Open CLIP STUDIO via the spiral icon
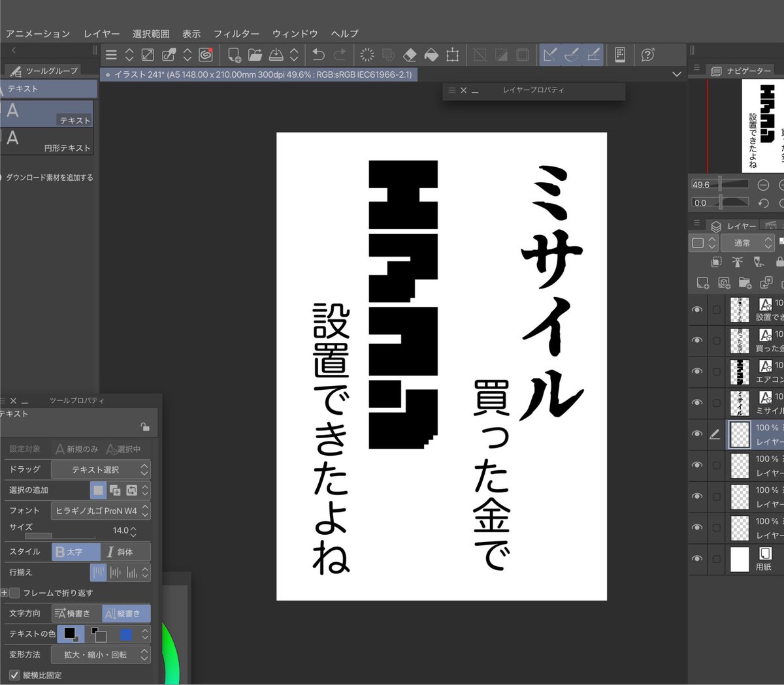Screen dimensions: 784x685 [206, 55]
